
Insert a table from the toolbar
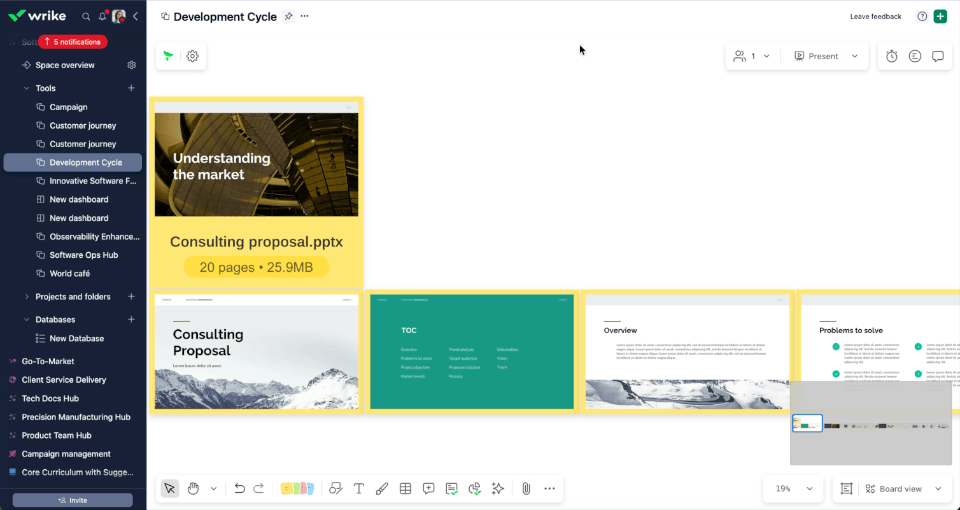pos(405,489)
